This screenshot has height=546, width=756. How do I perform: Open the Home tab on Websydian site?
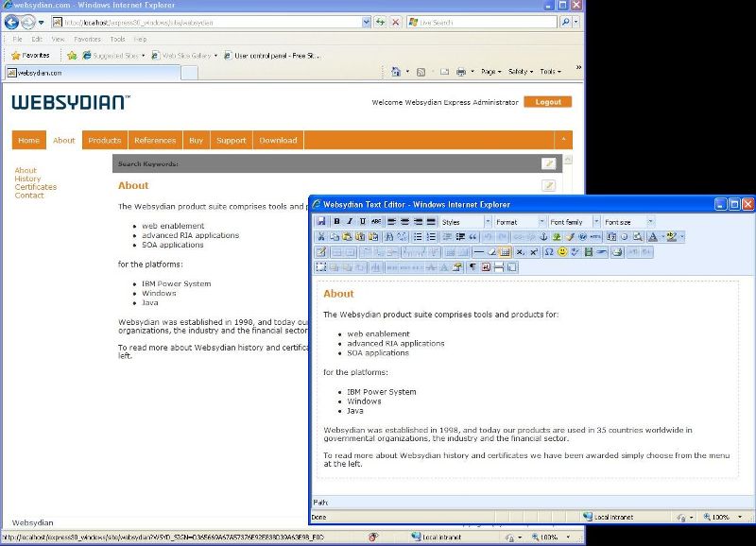coord(29,140)
